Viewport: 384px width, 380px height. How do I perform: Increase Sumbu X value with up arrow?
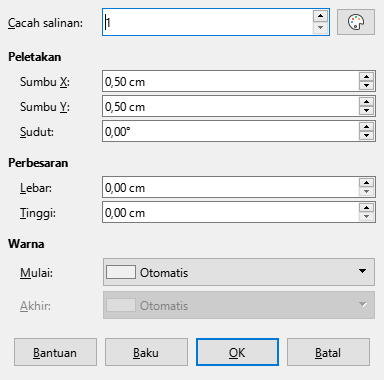pyautogui.click(x=367, y=77)
